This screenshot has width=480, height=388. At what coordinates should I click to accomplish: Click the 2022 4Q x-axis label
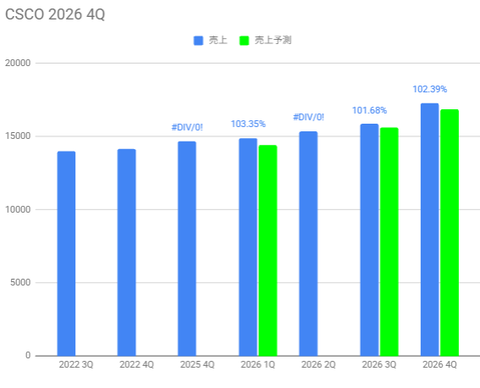coord(137,365)
